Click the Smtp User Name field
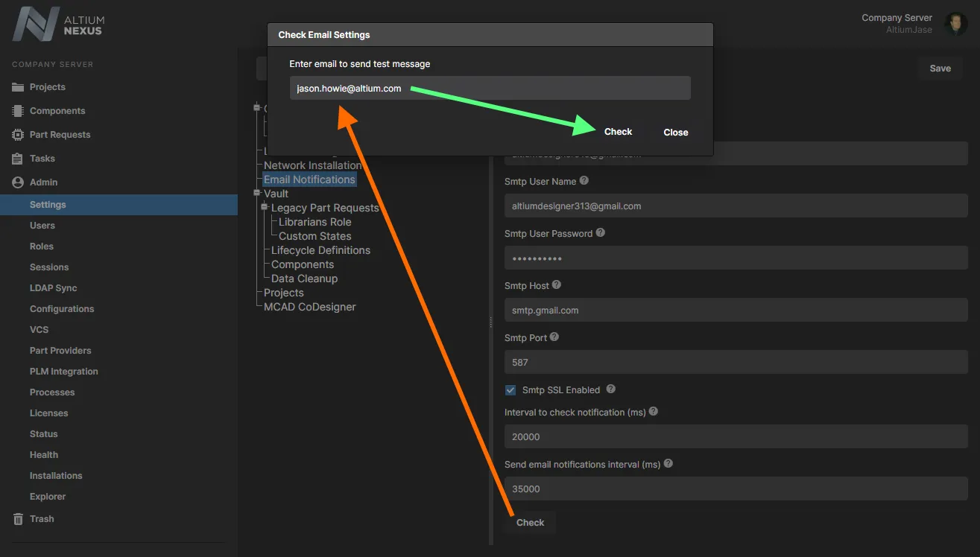Image resolution: width=980 pixels, height=557 pixels. [x=736, y=206]
